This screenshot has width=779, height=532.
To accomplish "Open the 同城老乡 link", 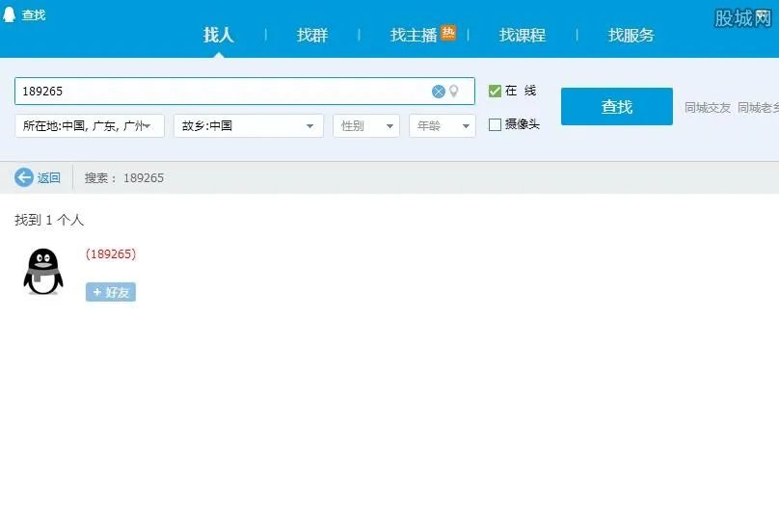I will (x=758, y=107).
